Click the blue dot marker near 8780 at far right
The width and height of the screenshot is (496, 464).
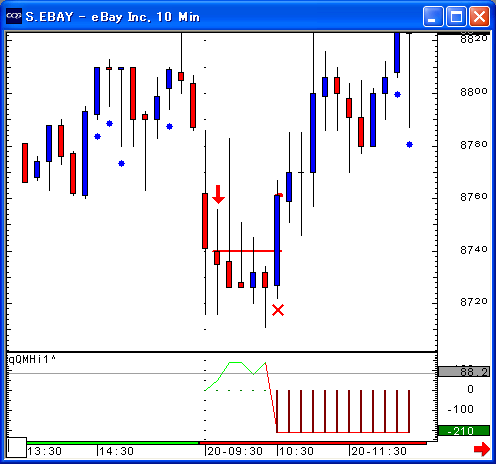409,144
